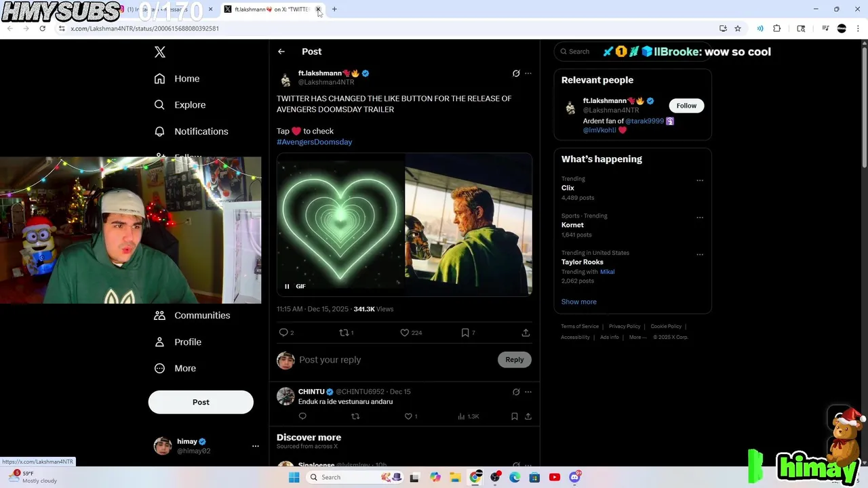Viewport: 868px width, 488px height.
Task: Open the Terms of Service footer link
Action: pyautogui.click(x=580, y=327)
